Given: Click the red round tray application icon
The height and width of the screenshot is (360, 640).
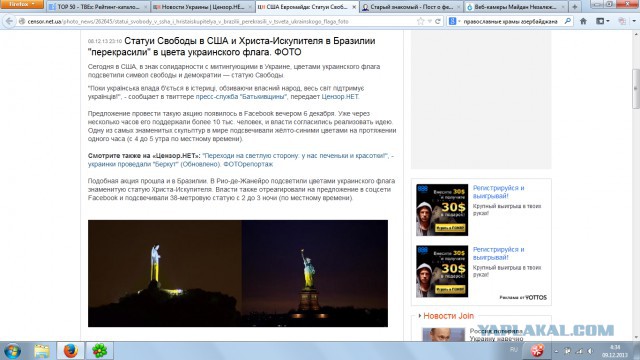Looking at the screenshot, I should (x=537, y=350).
